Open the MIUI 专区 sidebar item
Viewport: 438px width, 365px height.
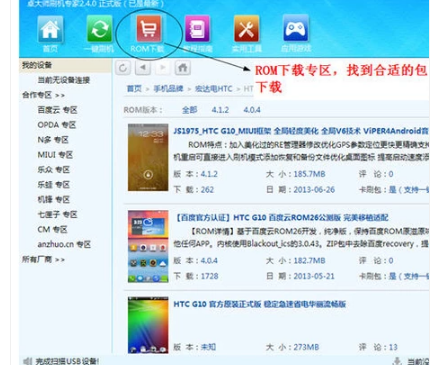pos(55,155)
